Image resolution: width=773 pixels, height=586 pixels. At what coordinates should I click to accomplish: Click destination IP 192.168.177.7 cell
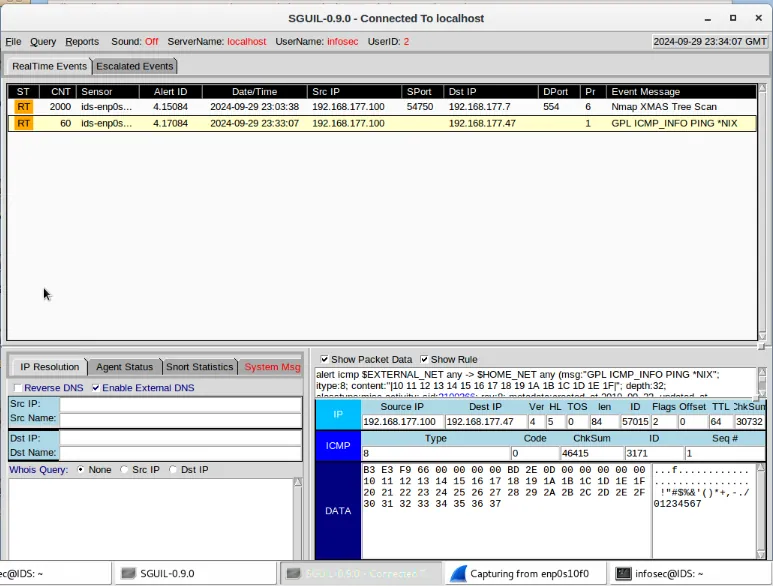[x=479, y=106]
